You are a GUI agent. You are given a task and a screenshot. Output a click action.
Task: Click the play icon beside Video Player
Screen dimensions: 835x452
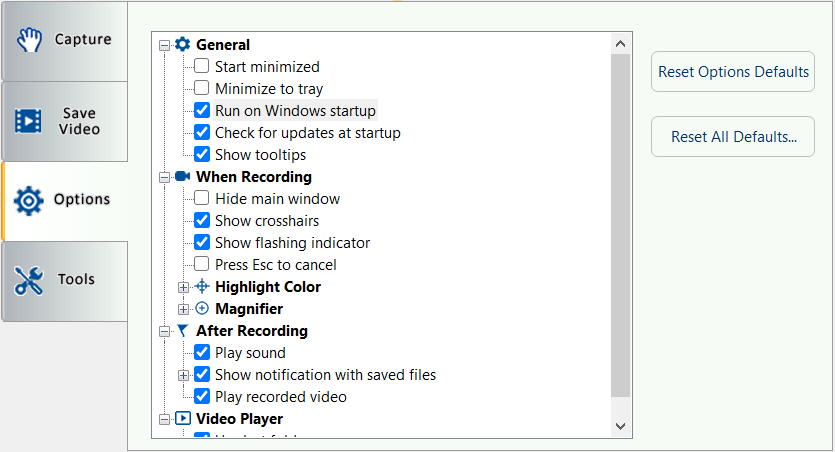point(182,419)
